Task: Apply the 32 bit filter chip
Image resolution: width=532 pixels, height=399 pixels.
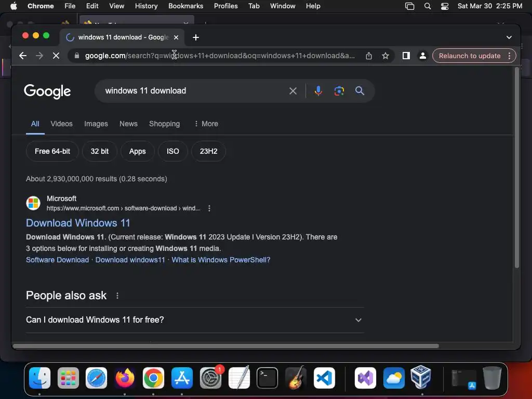Action: [x=99, y=151]
